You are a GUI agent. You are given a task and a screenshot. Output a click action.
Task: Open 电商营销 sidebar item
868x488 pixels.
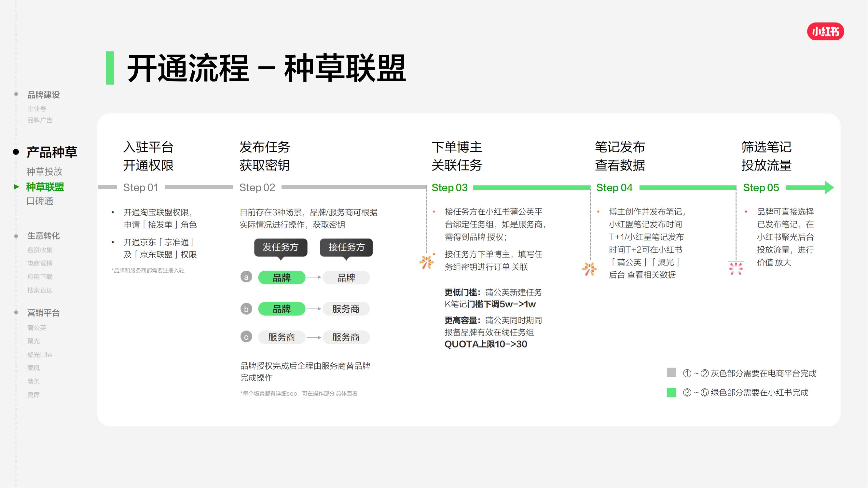[x=40, y=264]
